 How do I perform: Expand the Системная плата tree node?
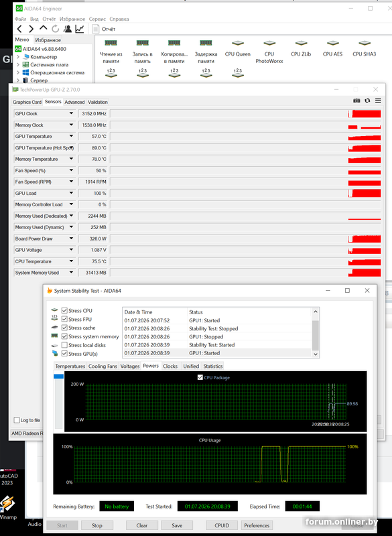pos(18,64)
